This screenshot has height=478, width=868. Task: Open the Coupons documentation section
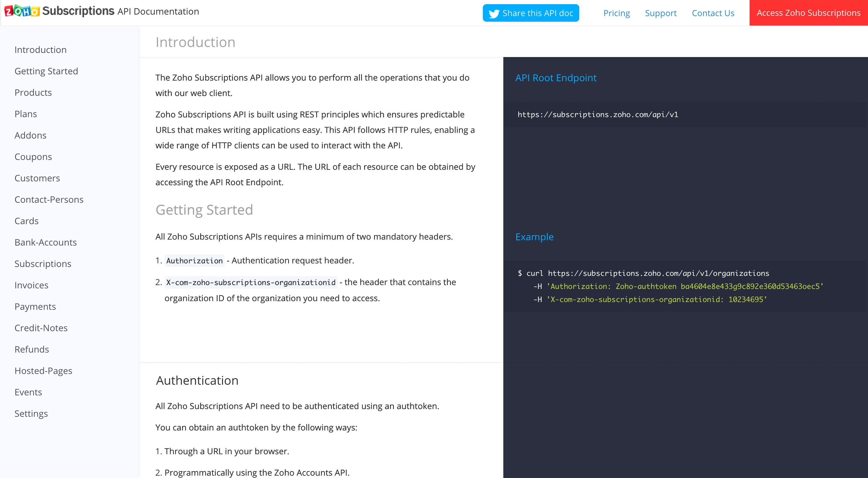[33, 157]
